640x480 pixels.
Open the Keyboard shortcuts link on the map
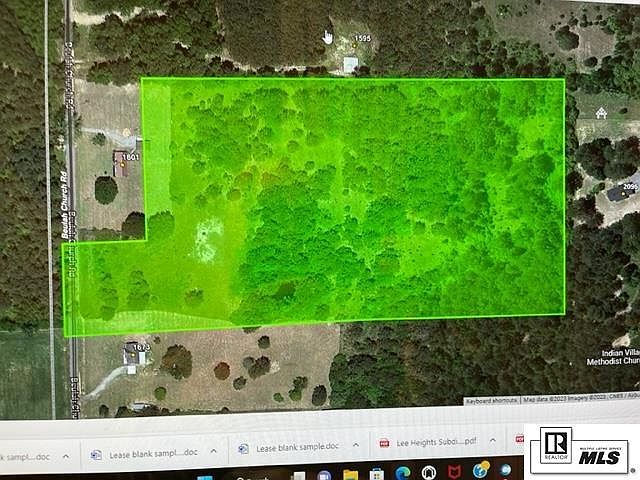click(x=491, y=401)
